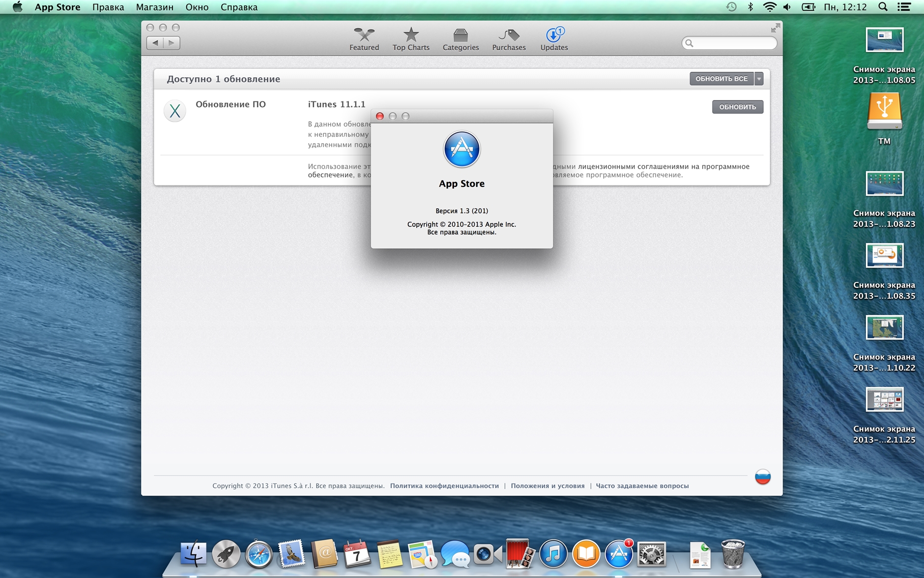
Task: Open the Окно menu
Action: pos(197,7)
